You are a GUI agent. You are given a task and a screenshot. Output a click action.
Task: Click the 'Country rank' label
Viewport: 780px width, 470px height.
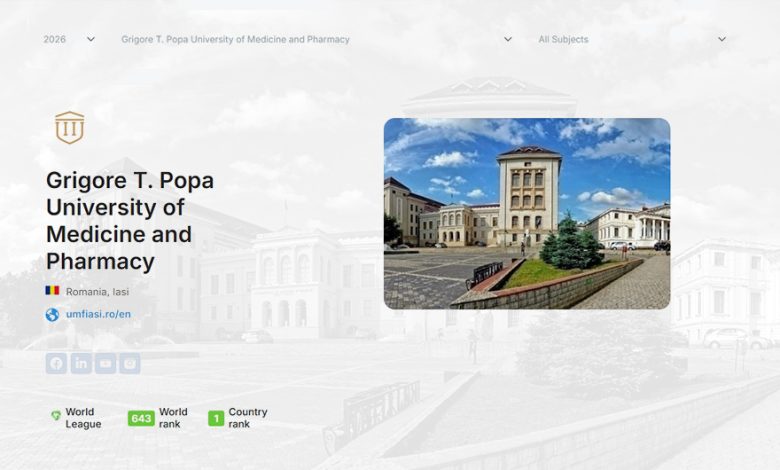click(248, 418)
